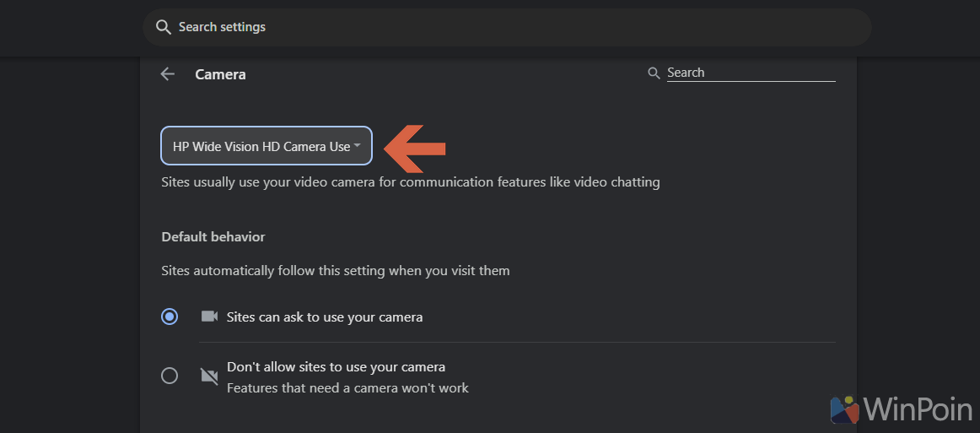
Task: Click the WinPoin watermark text
Action: 918,410
